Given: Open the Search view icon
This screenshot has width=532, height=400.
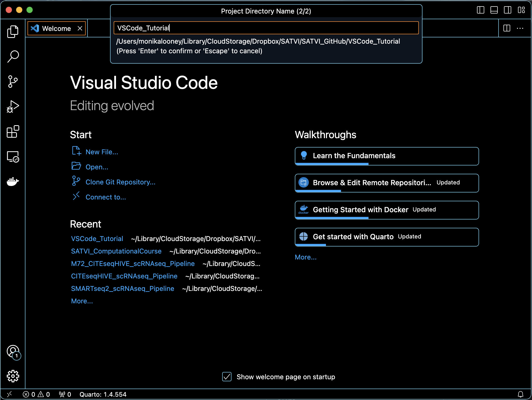Looking at the screenshot, I should (13, 56).
